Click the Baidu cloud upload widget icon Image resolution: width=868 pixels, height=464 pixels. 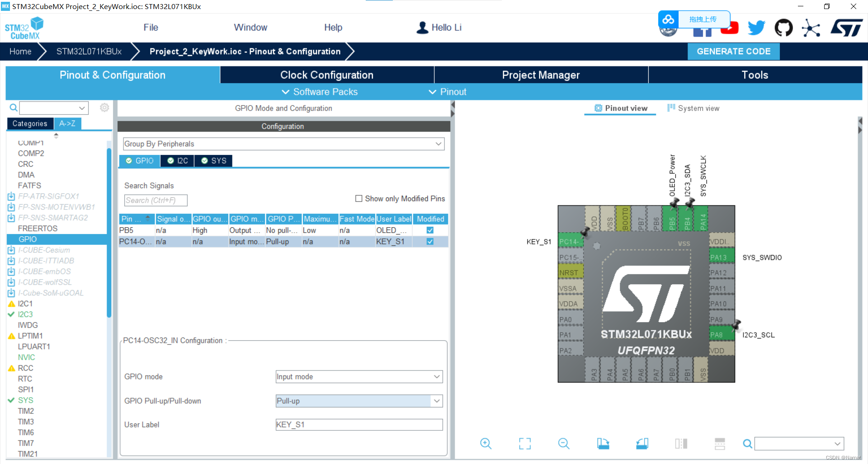click(x=668, y=19)
